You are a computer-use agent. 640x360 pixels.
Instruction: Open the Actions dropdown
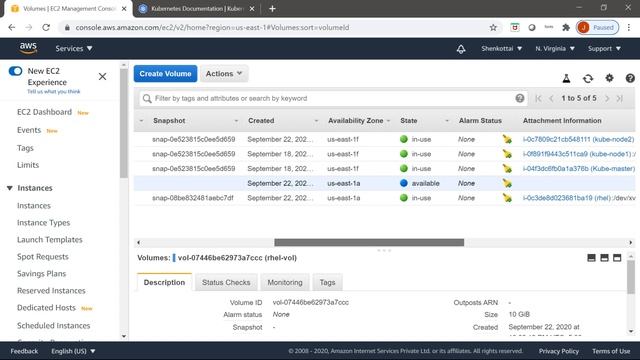tap(224, 74)
